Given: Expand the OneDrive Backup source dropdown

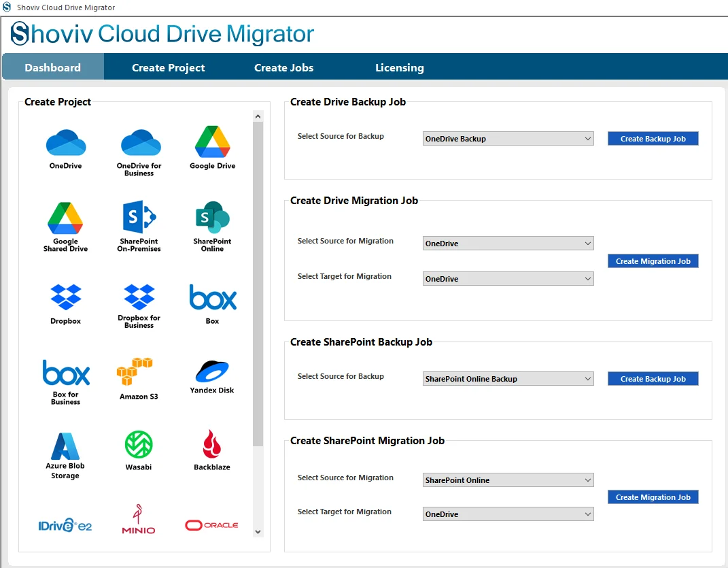Looking at the screenshot, I should [x=508, y=139].
